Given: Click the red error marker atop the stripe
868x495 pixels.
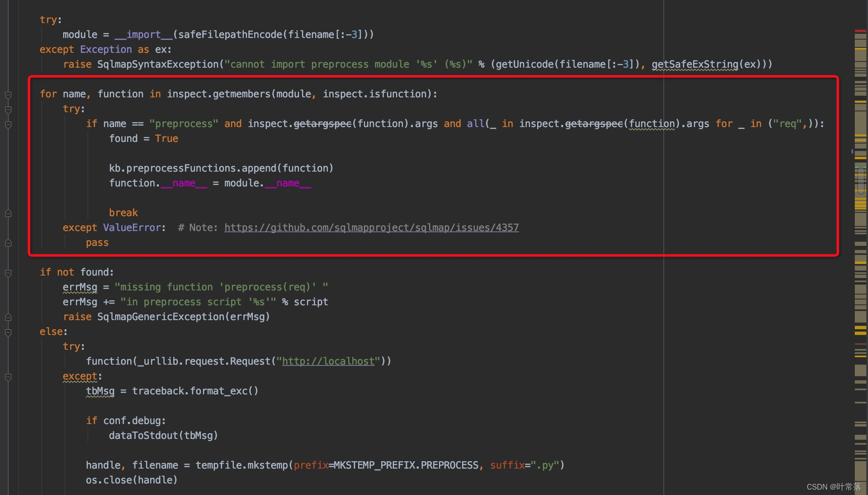Looking at the screenshot, I should point(860,31).
